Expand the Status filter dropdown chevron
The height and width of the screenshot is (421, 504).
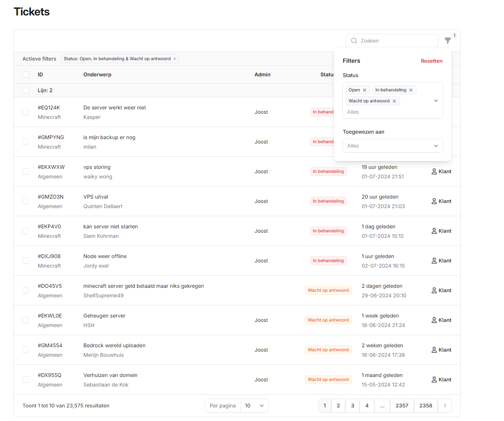point(436,101)
